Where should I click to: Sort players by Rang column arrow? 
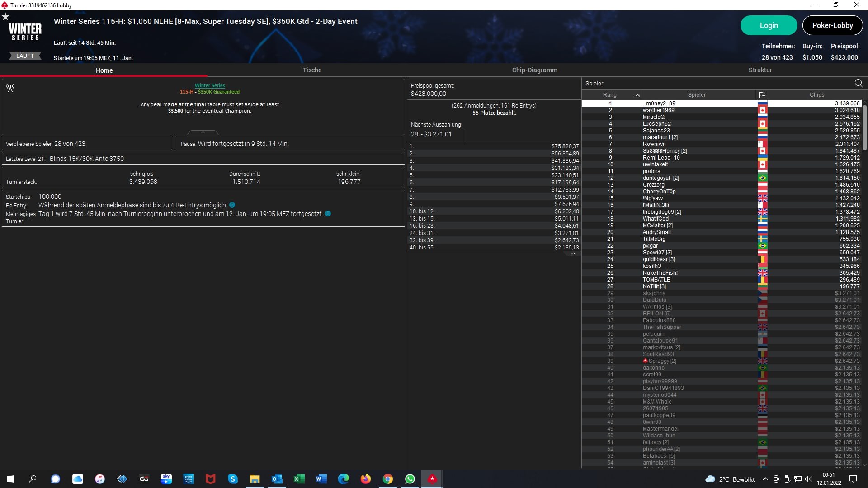point(637,95)
